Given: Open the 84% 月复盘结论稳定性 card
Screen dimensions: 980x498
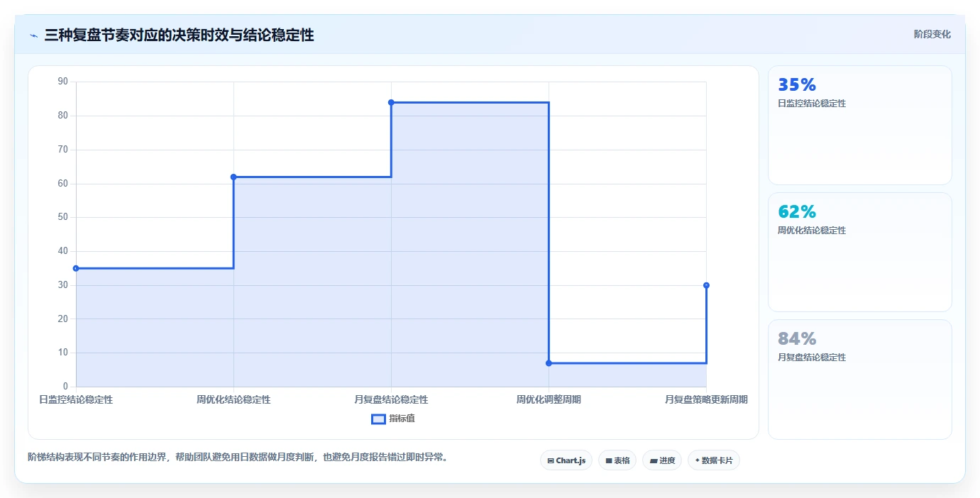Looking at the screenshot, I should [x=860, y=380].
